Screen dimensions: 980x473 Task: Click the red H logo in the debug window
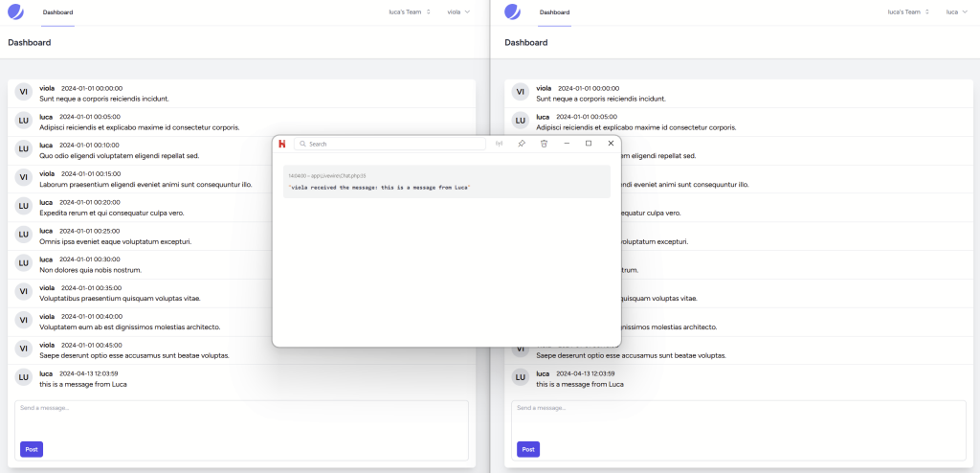tap(282, 144)
